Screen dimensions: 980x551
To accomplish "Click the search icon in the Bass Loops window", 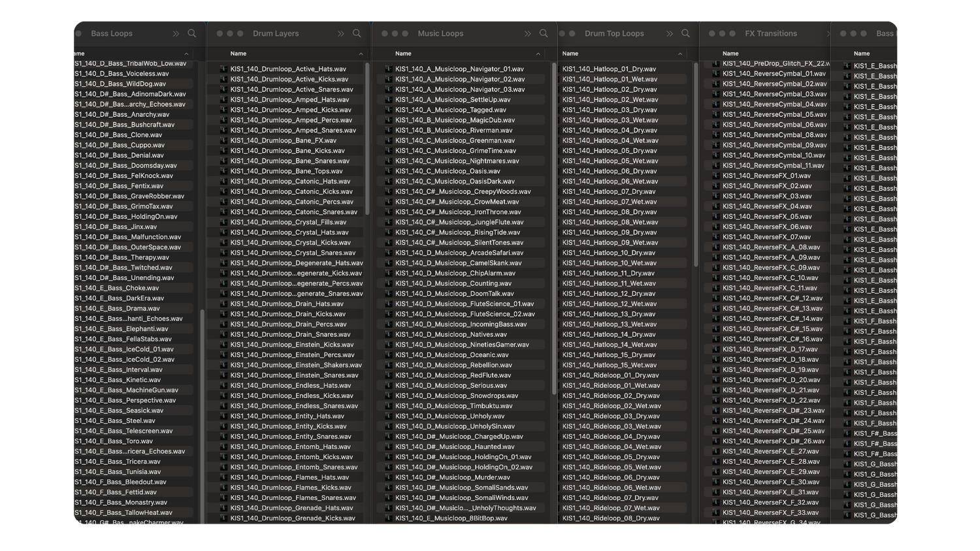I will (193, 33).
